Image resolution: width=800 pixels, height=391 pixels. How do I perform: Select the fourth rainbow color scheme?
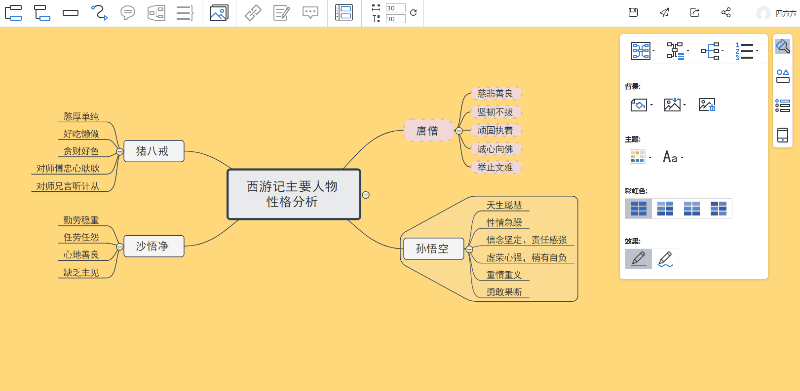[718, 208]
